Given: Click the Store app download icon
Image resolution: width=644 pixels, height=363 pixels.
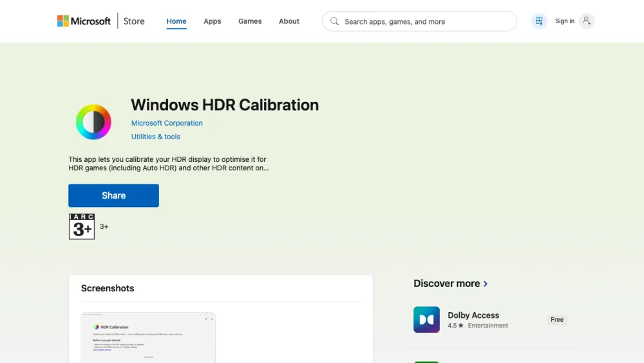Looking at the screenshot, I should [539, 21].
